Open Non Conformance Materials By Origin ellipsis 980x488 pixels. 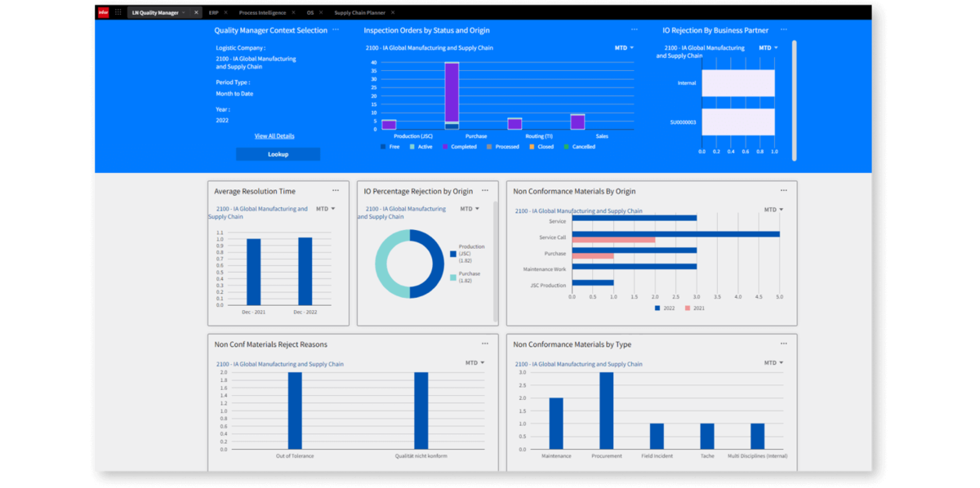tap(784, 191)
